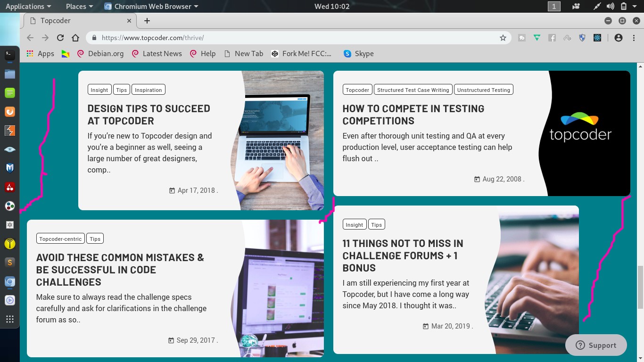The height and width of the screenshot is (362, 644).
Task: Click the page vertical scrollbar thumb
Action: pyautogui.click(x=640, y=287)
